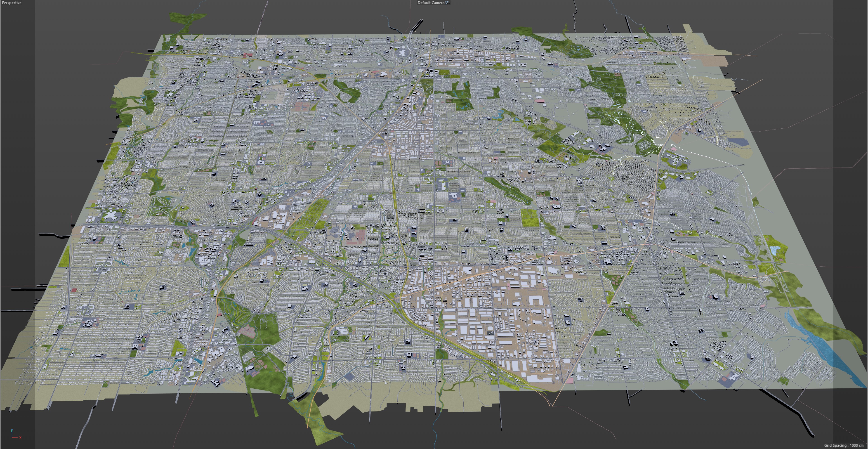868x449 pixels.
Task: Click the Perspective view label
Action: [12, 3]
